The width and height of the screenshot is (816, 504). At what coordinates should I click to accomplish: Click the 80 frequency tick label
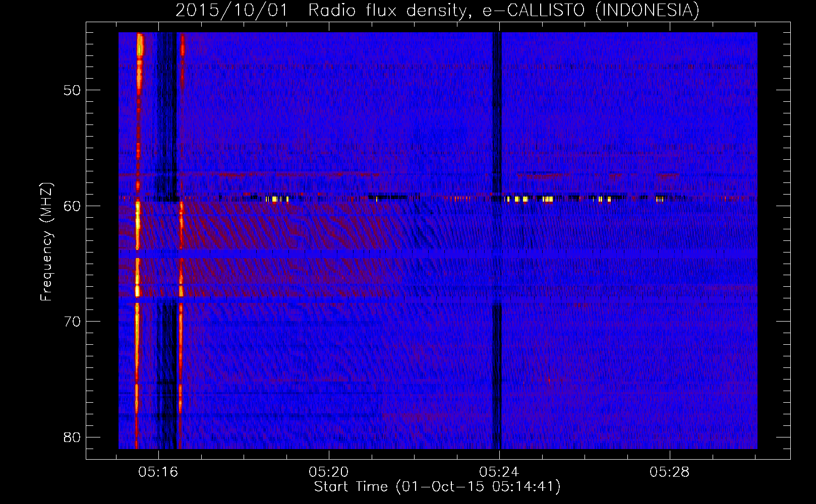pos(72,437)
